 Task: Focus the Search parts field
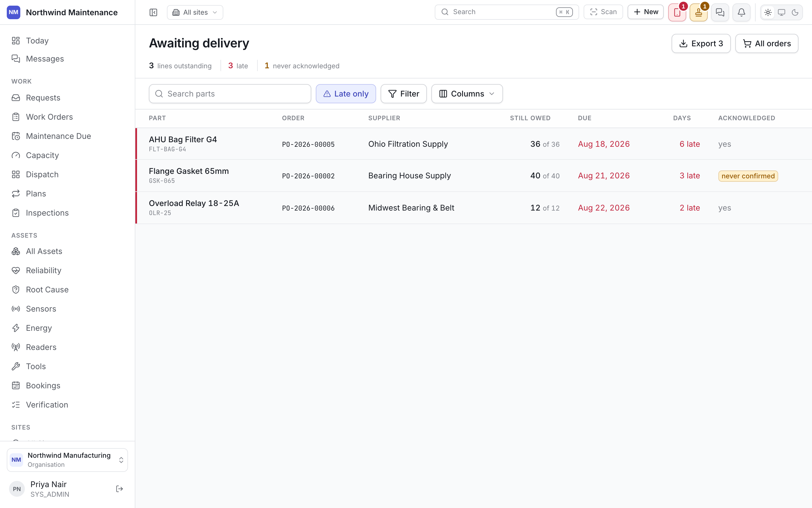click(230, 94)
